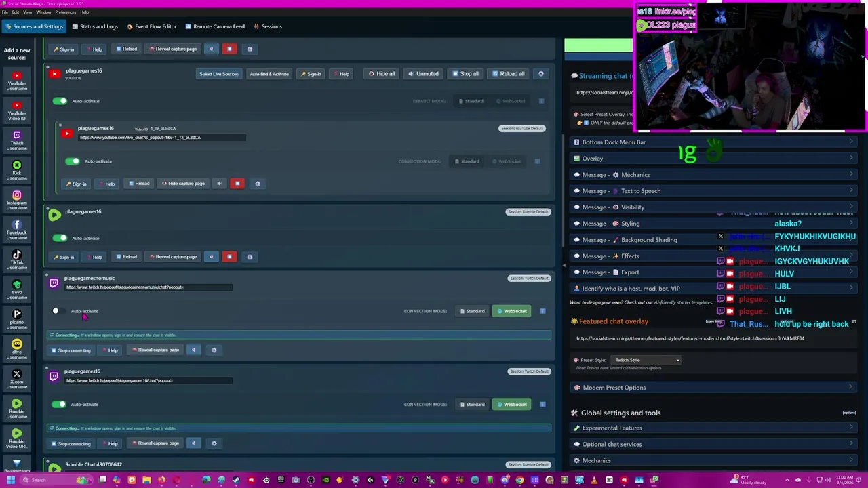This screenshot has width=868, height=488.
Task: Click Reload all button
Action: (509, 74)
